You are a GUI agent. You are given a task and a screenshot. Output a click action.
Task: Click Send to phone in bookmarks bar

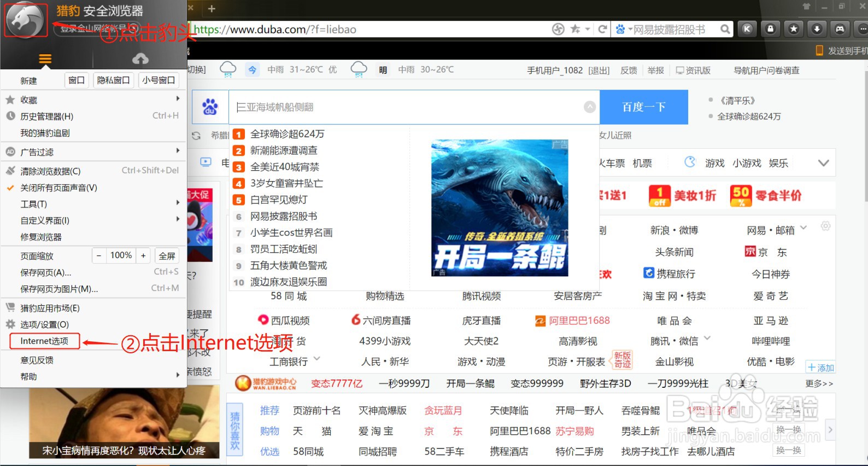(842, 51)
